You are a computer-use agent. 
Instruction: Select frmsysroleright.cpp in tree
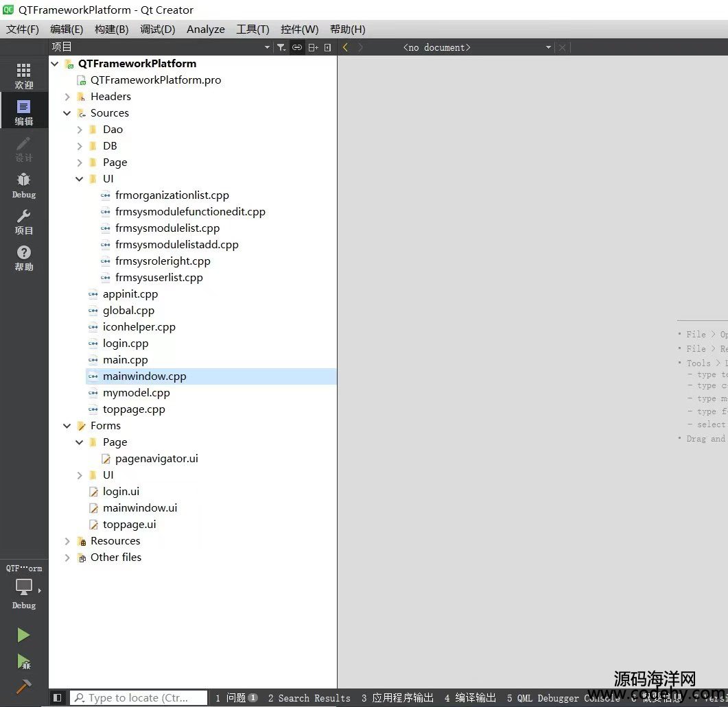pos(163,261)
